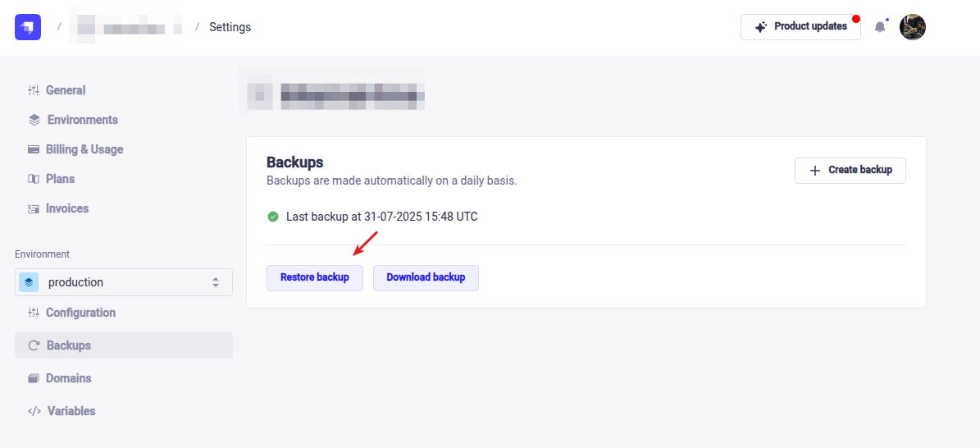The image size is (980, 448).
Task: Click the Domains icon in sidebar
Action: coord(34,378)
